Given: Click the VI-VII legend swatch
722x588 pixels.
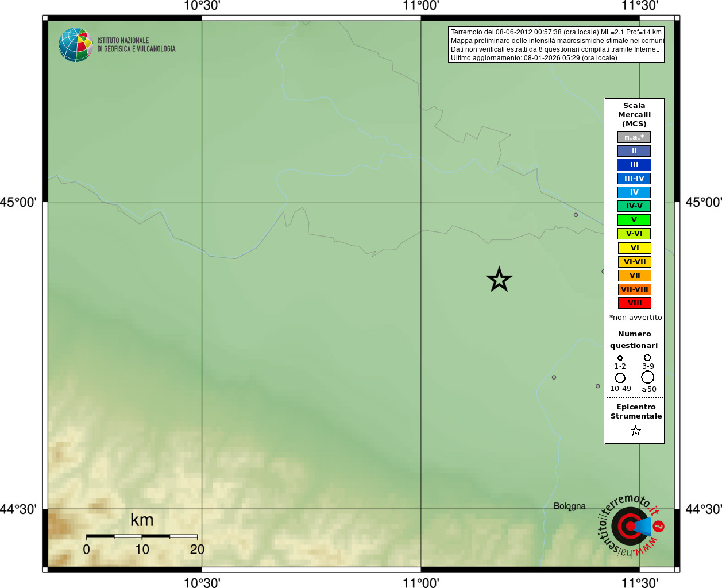Looking at the screenshot, I should (x=634, y=262).
